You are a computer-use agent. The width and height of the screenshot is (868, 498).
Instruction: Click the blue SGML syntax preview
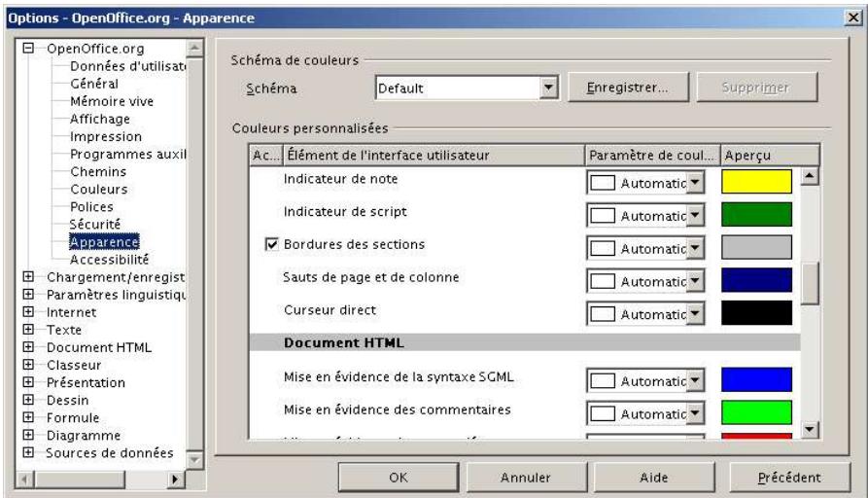(756, 379)
